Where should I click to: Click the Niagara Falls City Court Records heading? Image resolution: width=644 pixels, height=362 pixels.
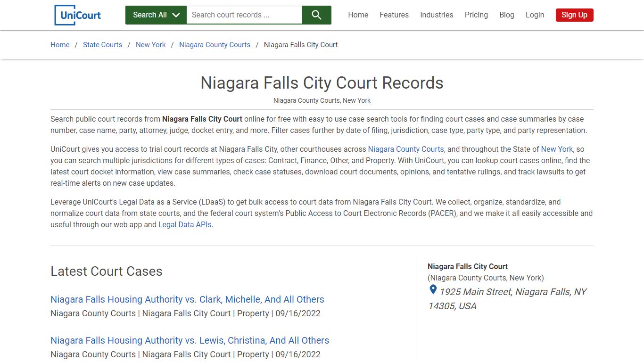(x=322, y=83)
